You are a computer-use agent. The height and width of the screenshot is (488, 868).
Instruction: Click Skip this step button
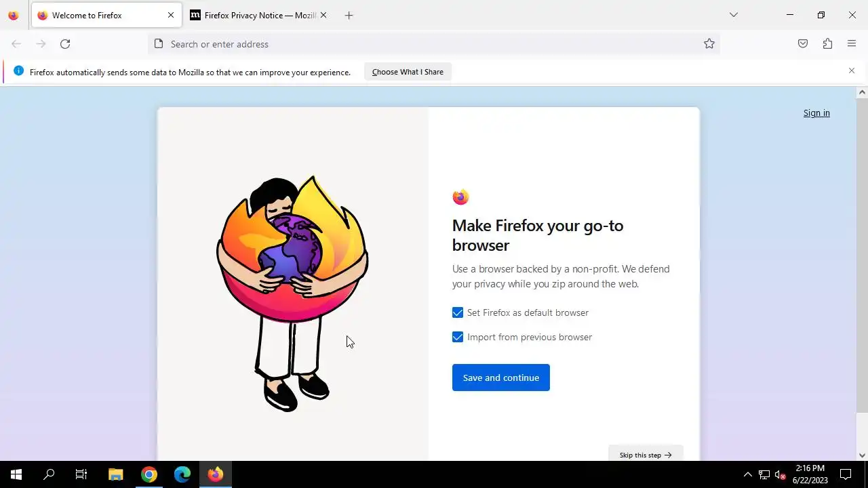pyautogui.click(x=646, y=455)
